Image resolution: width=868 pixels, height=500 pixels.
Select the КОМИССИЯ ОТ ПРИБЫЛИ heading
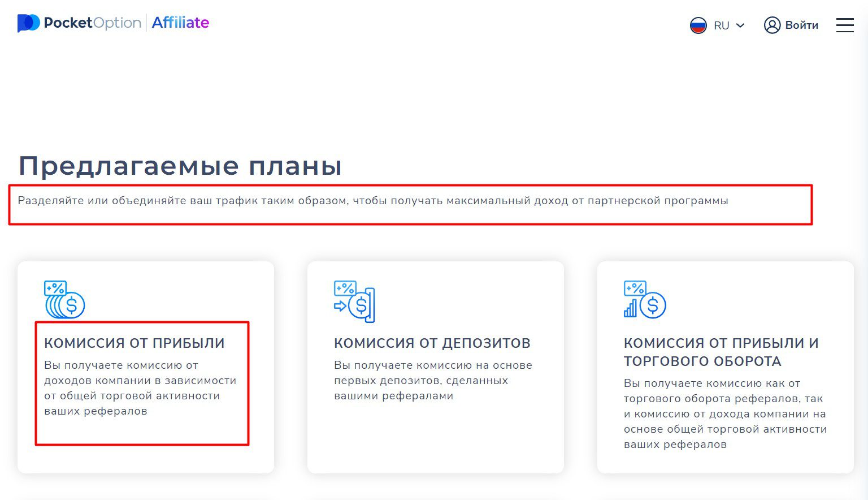pos(134,343)
